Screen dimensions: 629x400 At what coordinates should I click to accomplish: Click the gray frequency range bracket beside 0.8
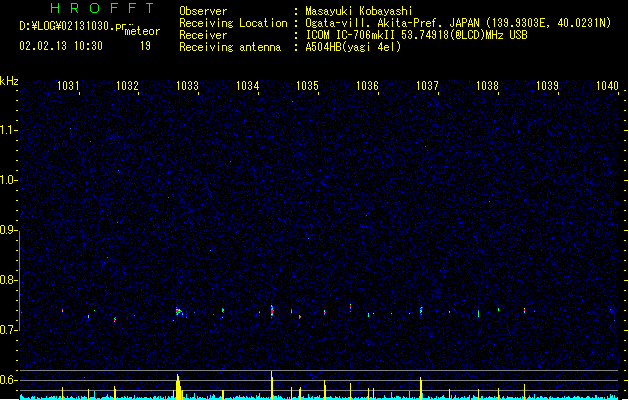(x=19, y=280)
